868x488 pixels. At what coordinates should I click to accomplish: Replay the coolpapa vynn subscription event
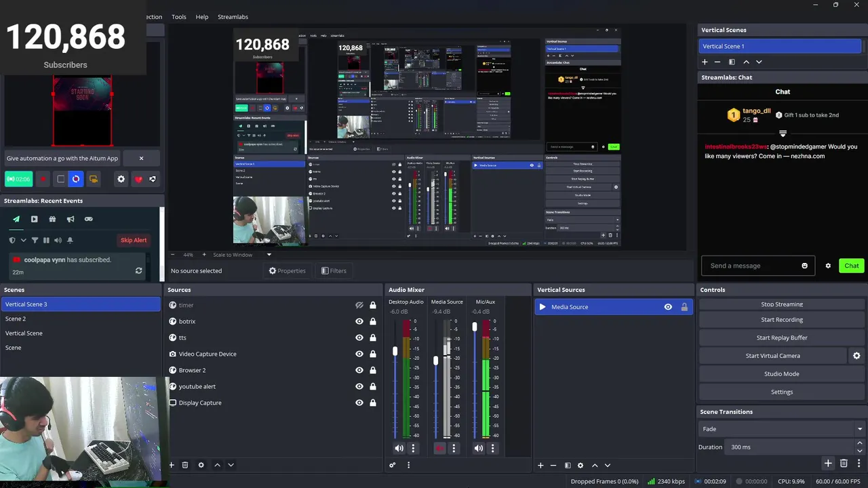pyautogui.click(x=138, y=270)
